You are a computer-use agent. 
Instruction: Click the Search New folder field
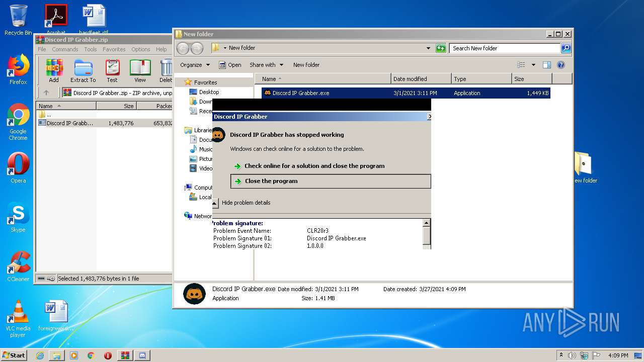click(x=505, y=48)
